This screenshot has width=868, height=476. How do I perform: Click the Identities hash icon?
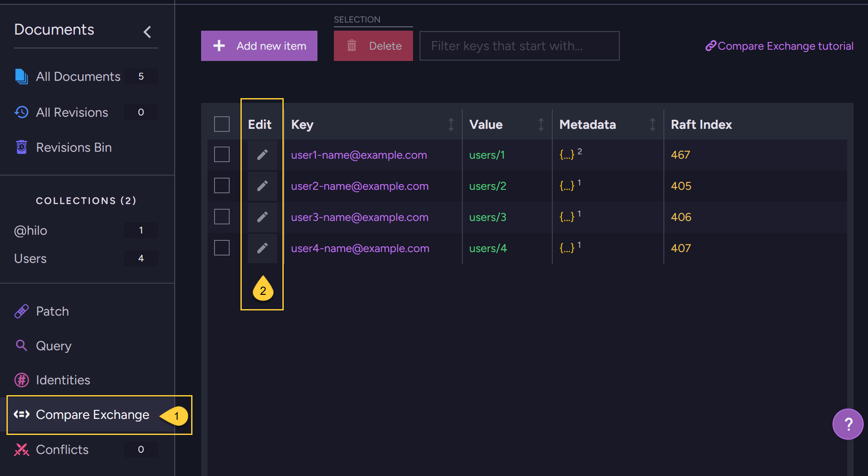coord(22,380)
